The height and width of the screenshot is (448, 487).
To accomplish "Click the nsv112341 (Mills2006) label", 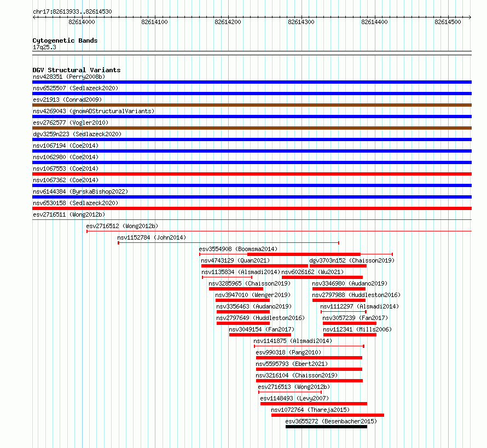I will pos(357,329).
